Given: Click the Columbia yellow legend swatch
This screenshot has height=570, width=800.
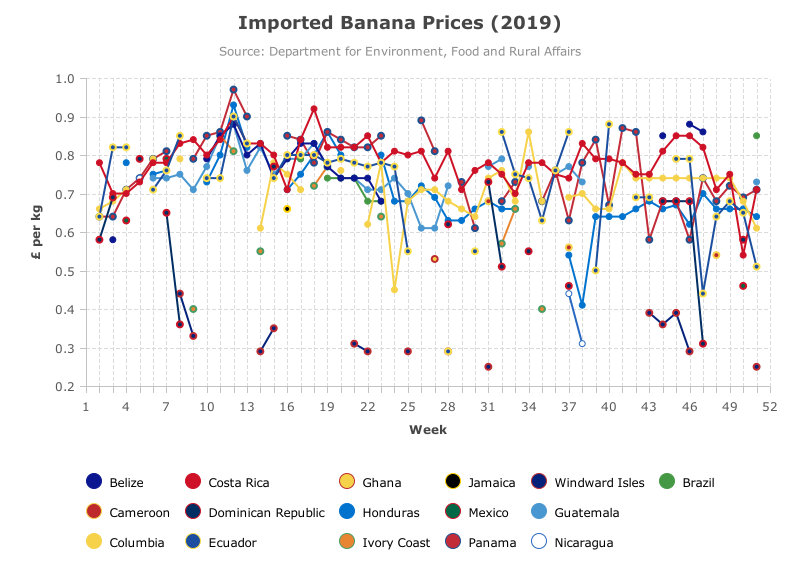Looking at the screenshot, I should click(94, 541).
